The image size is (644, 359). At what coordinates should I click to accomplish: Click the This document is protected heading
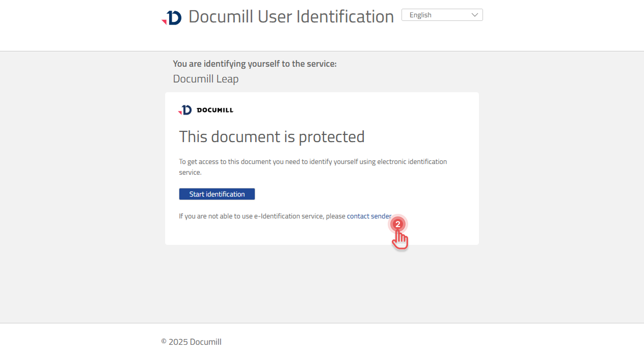(272, 136)
